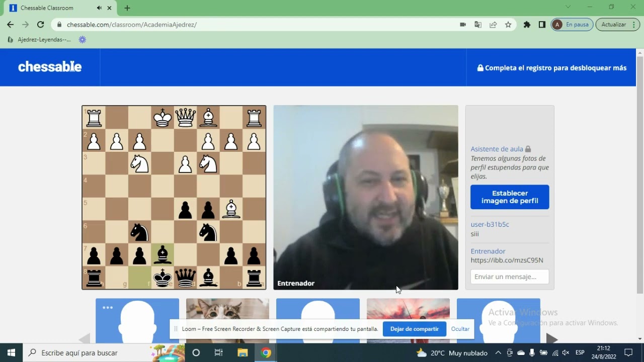Select the black bishop beside the black queen
The image size is (644, 362).
(x=208, y=278)
